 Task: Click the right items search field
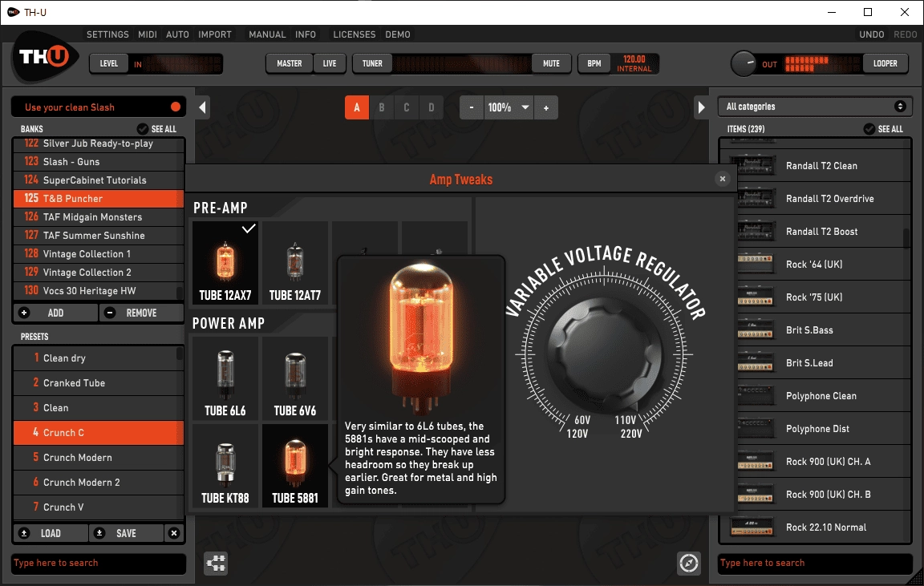[x=815, y=563]
